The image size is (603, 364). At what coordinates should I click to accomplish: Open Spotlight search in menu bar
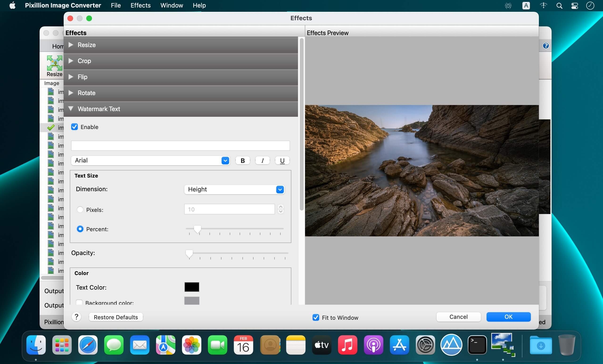tap(559, 6)
